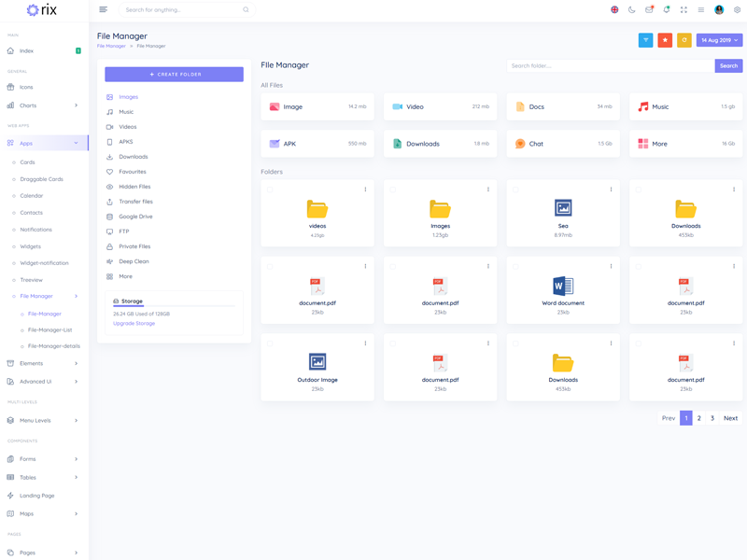Open File-Manager-List in the sidebar
The height and width of the screenshot is (560, 747).
click(x=49, y=330)
